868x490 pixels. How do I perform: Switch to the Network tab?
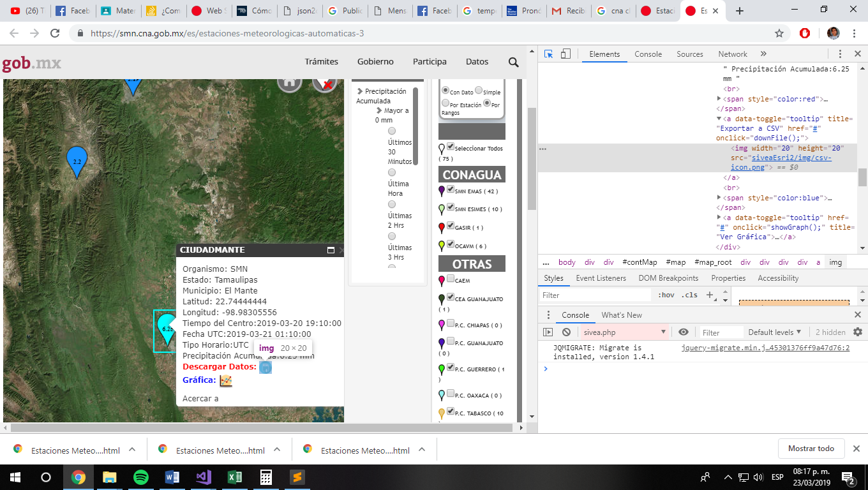pyautogui.click(x=733, y=54)
